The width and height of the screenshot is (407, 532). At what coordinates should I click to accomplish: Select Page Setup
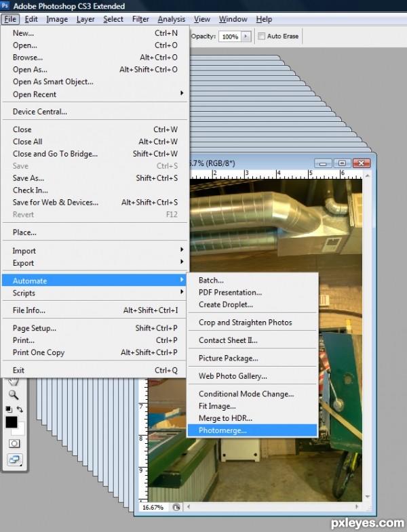point(94,328)
